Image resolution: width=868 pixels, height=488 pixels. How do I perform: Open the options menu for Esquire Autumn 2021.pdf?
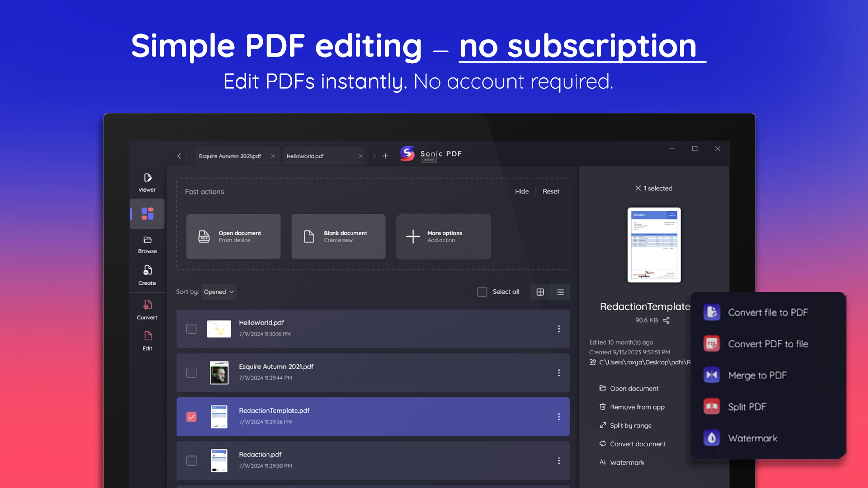[x=559, y=373]
